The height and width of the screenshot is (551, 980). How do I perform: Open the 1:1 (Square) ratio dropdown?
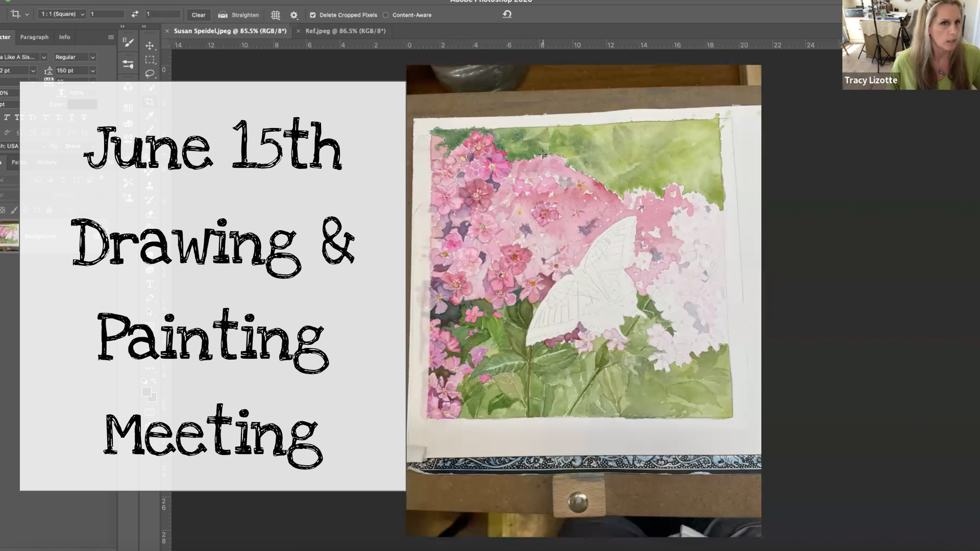[62, 14]
